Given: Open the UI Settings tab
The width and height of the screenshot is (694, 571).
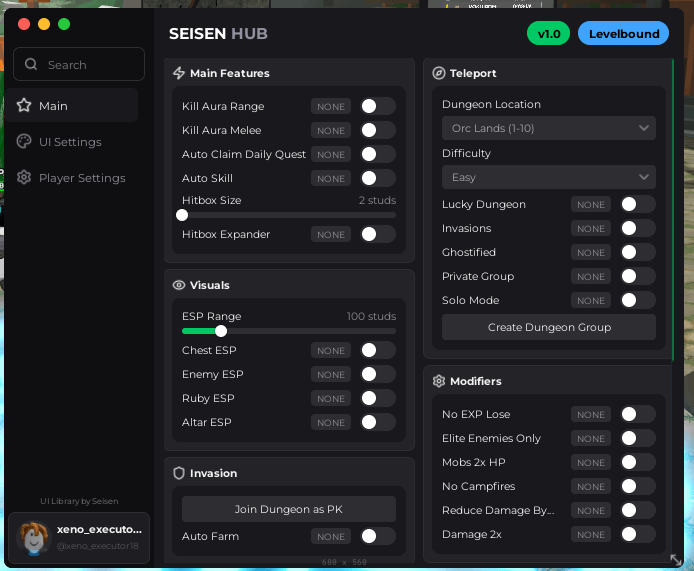Looking at the screenshot, I should tap(72, 142).
